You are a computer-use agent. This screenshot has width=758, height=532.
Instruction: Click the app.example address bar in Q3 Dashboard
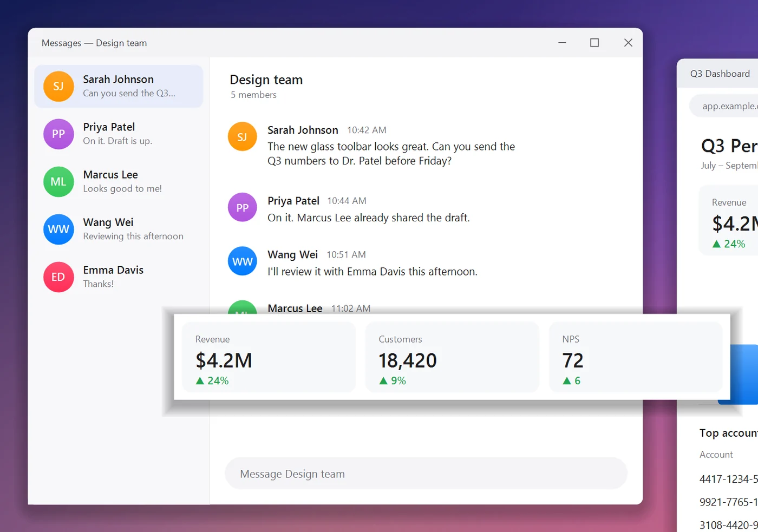click(724, 106)
